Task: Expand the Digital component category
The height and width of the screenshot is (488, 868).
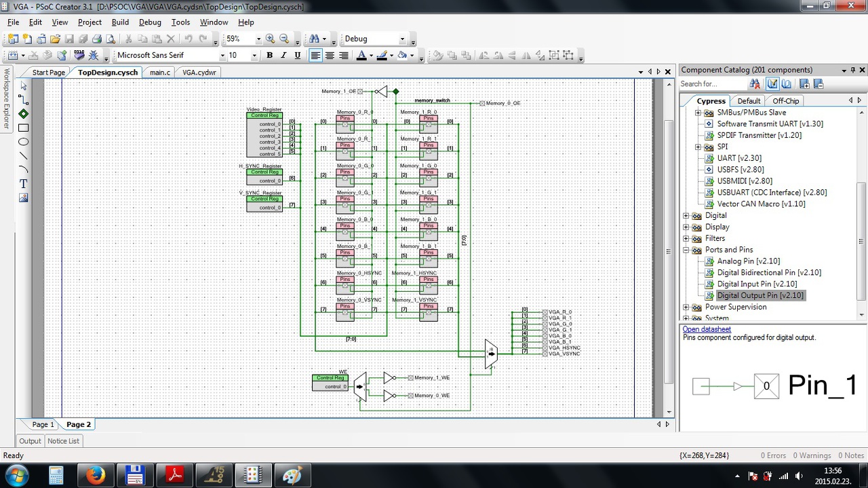Action: (686, 216)
